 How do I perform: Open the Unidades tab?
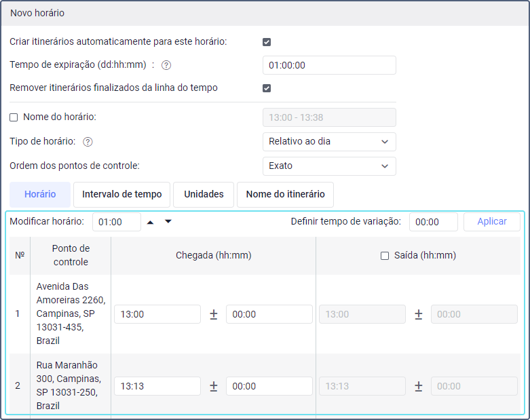click(x=204, y=194)
